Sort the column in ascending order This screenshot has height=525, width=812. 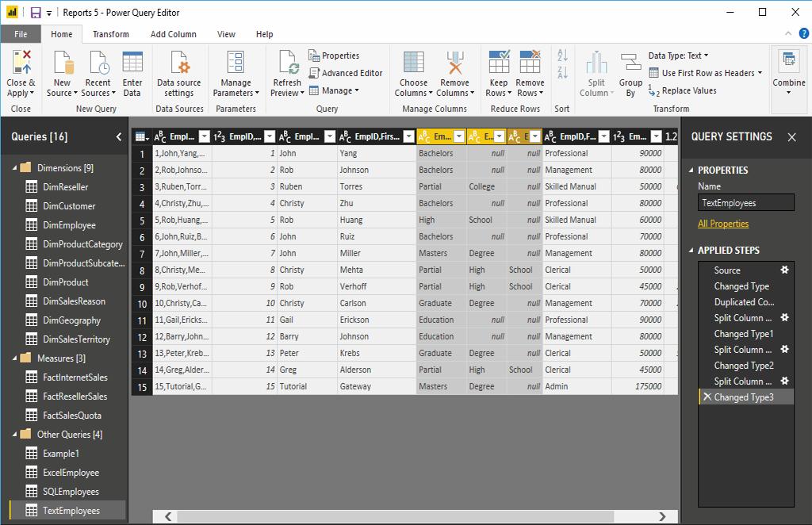click(562, 56)
